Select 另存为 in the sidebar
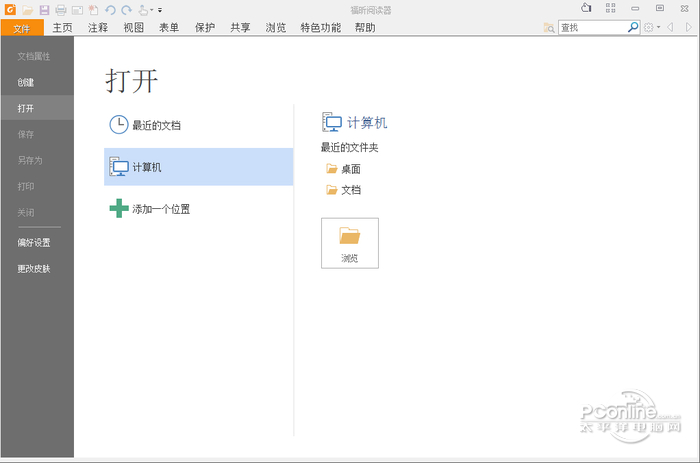This screenshot has width=700, height=463. tap(38, 160)
